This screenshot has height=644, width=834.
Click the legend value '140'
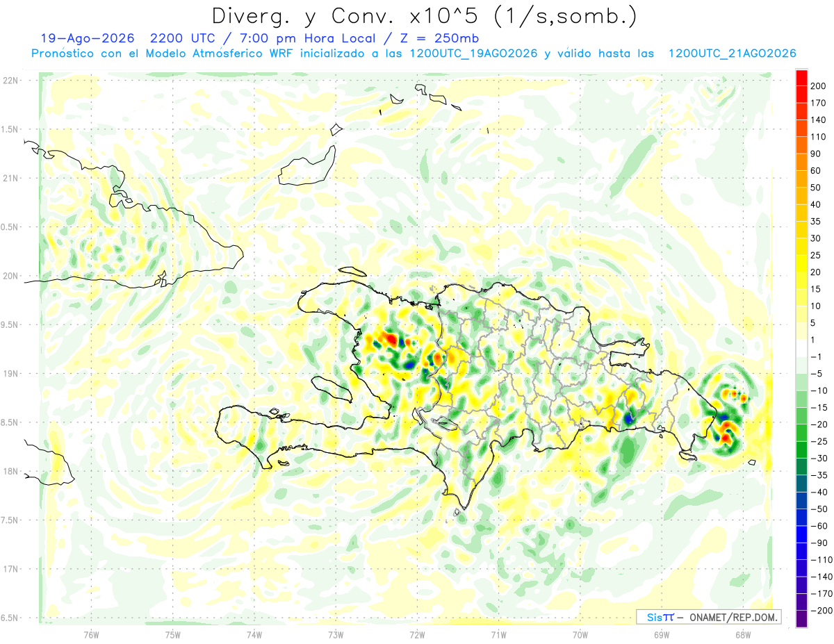click(819, 119)
